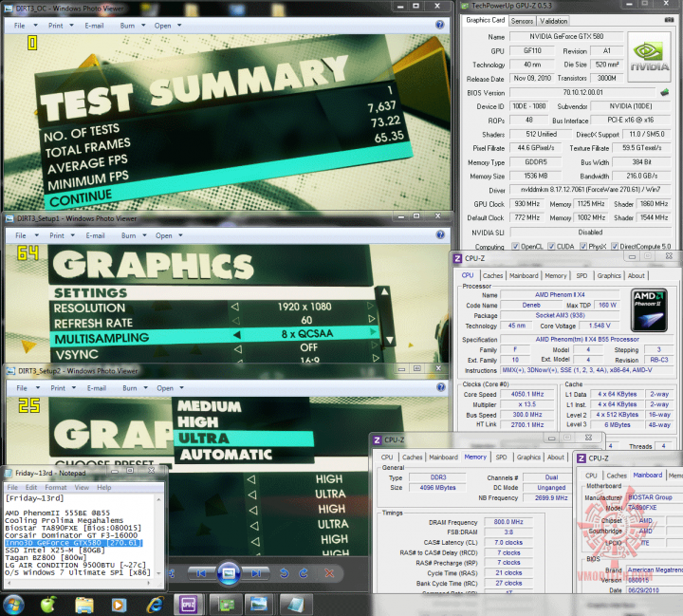Expand the Open dropdown in DIRT3_OC viewer
The image size is (683, 616).
coord(179,26)
